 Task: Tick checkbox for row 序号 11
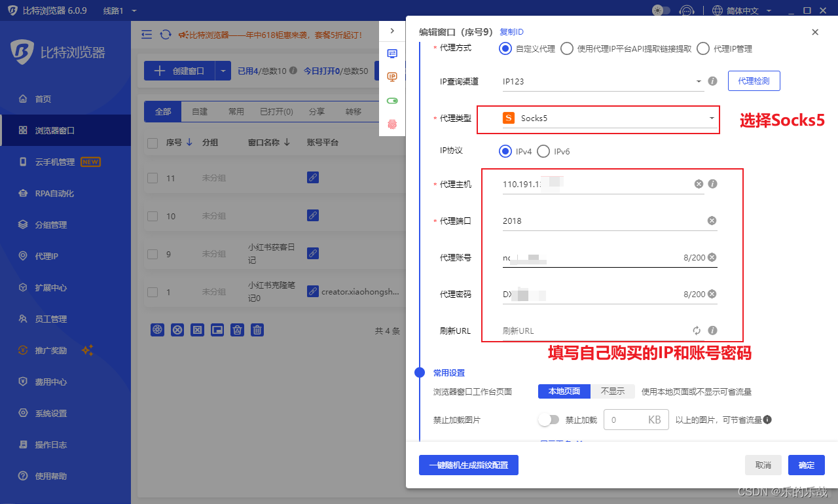coord(153,178)
